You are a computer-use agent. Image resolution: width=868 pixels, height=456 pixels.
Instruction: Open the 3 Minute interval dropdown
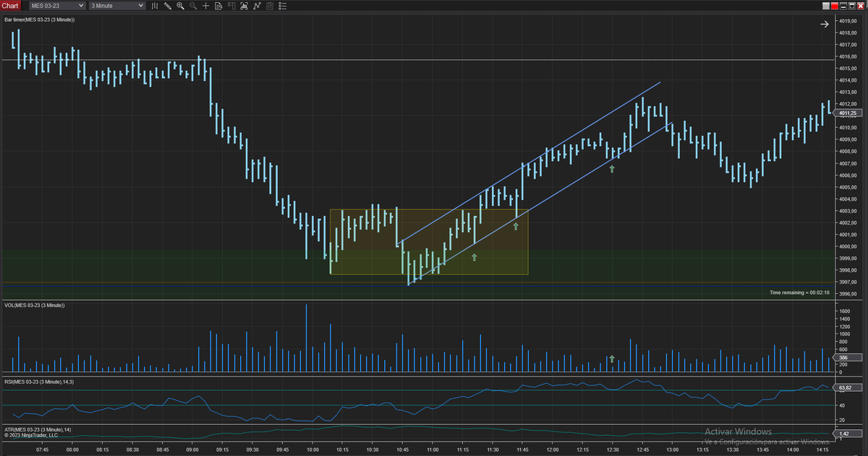point(117,6)
